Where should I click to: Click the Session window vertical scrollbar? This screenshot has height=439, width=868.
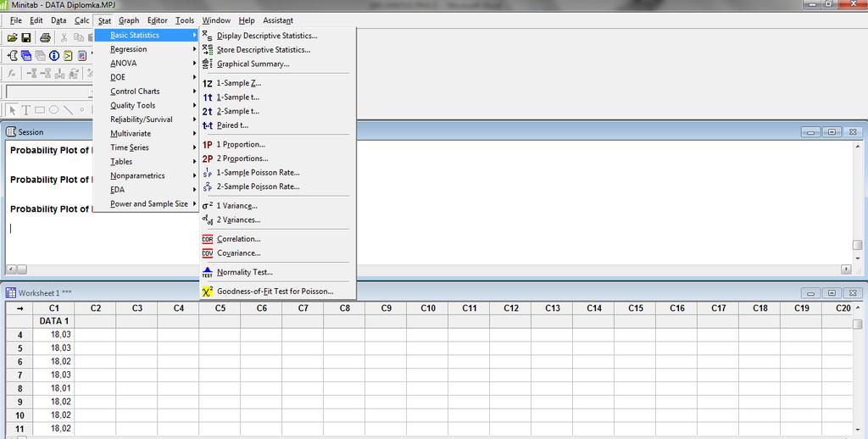858,202
